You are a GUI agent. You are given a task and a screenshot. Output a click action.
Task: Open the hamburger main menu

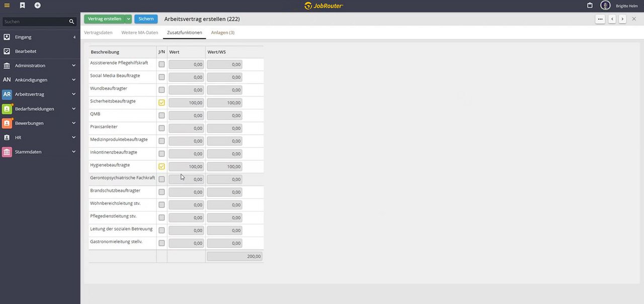coord(7,6)
